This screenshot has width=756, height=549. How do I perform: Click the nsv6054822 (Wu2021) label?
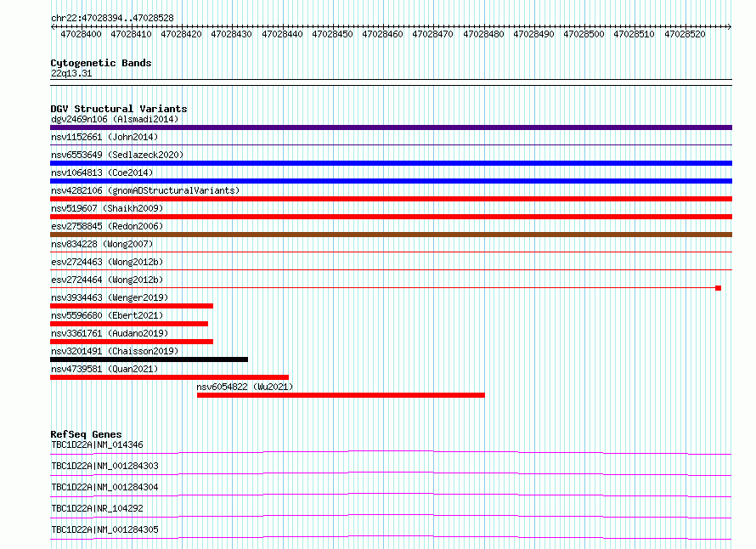pos(245,387)
